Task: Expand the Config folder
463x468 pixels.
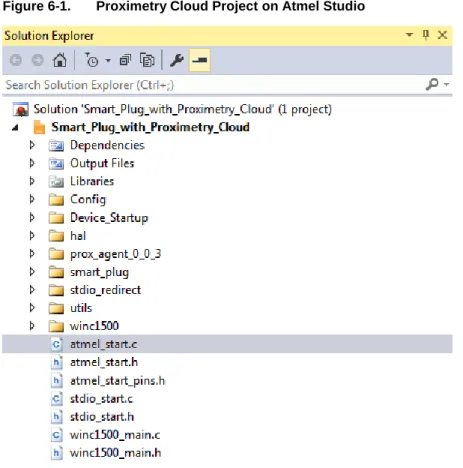Action: point(32,199)
